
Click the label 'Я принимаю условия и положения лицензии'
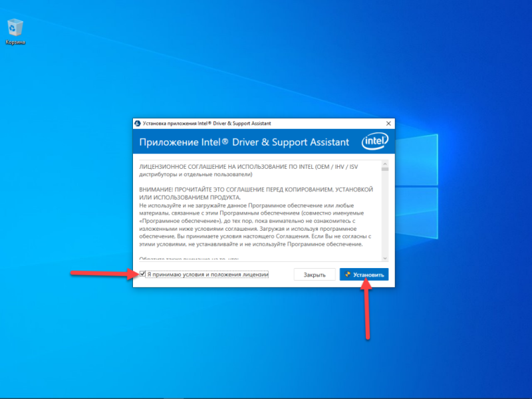pos(207,274)
